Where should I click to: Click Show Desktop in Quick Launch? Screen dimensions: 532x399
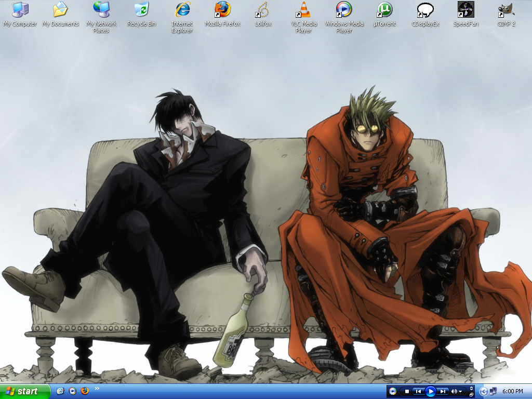pyautogui.click(x=60, y=391)
